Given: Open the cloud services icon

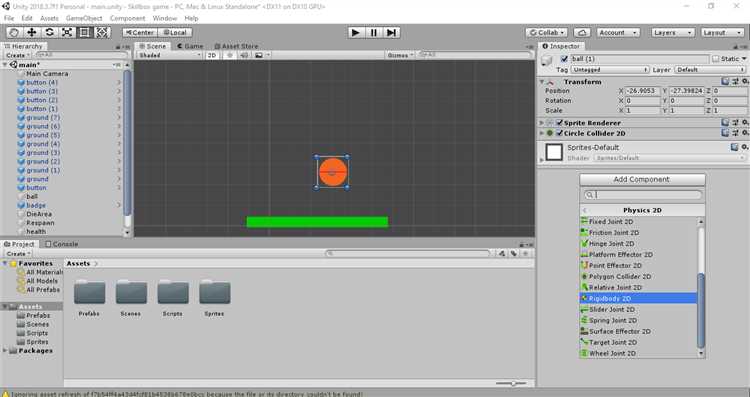Looking at the screenshot, I should click(582, 33).
